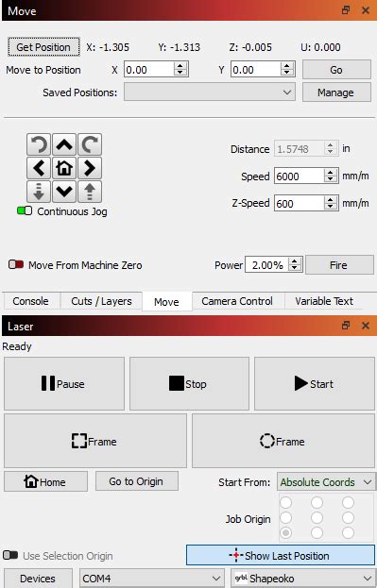Select the Move tab
The height and width of the screenshot is (588, 377).
click(166, 301)
